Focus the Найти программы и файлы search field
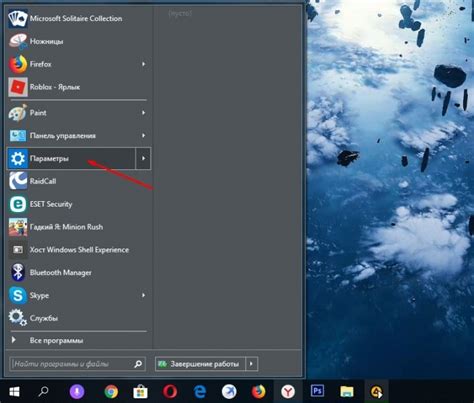 point(77,364)
